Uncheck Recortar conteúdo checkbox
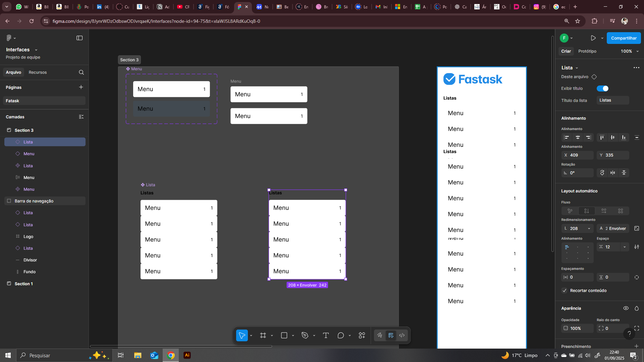This screenshot has height=362, width=644. point(565,291)
